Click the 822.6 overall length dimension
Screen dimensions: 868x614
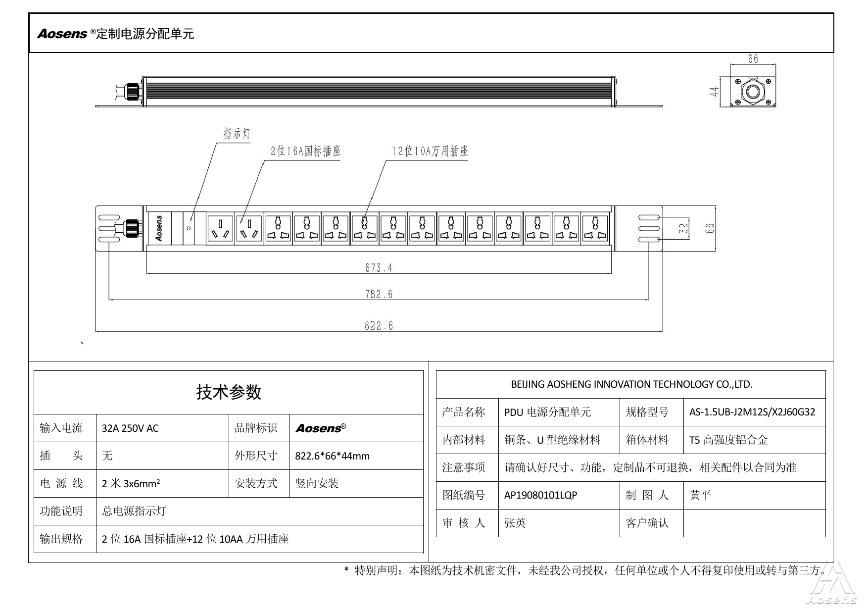pyautogui.click(x=379, y=325)
